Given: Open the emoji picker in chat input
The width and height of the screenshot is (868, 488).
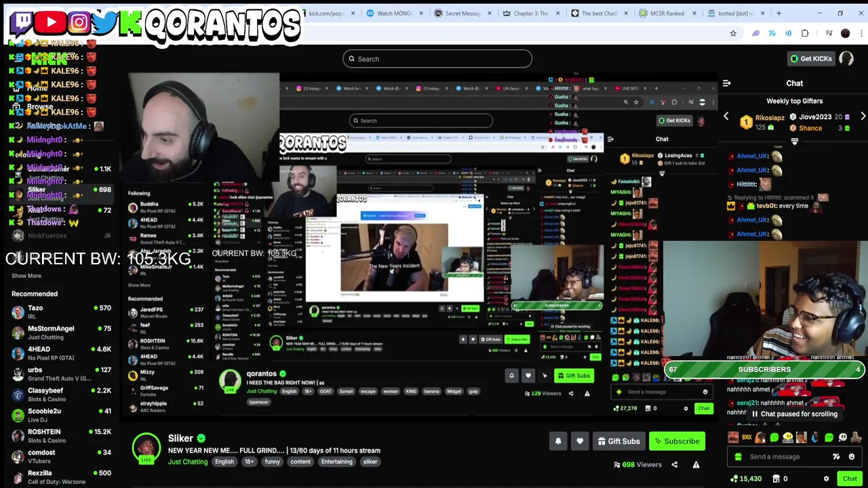Looking at the screenshot, I should click(x=852, y=457).
